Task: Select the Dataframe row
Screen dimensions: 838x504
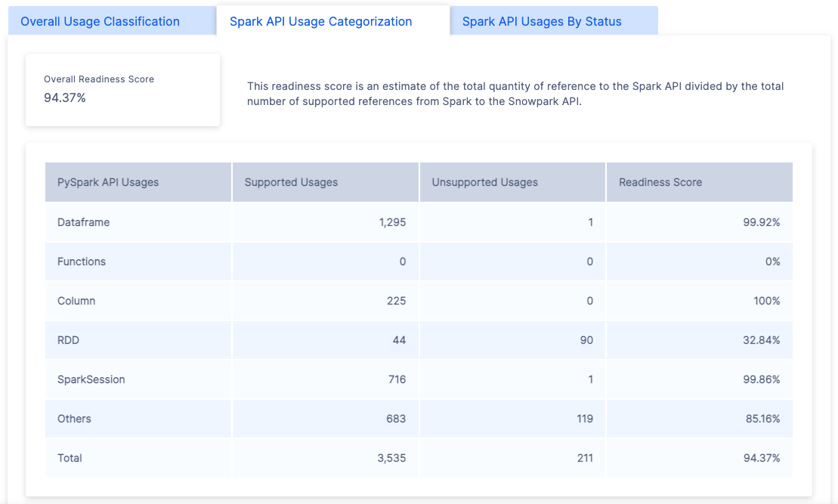Action: (83, 222)
